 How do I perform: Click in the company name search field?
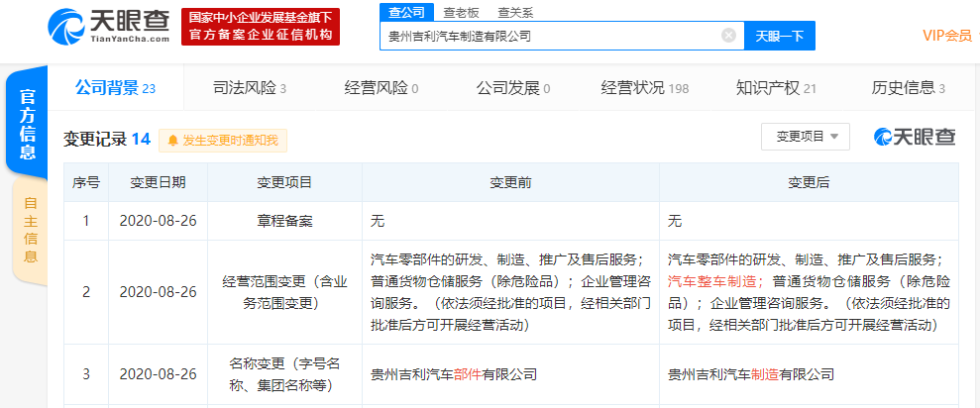[x=550, y=36]
